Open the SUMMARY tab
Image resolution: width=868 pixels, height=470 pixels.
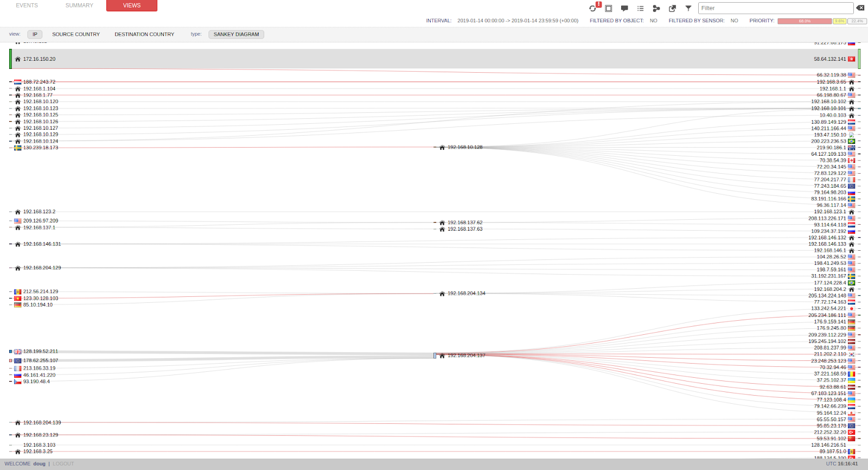click(79, 5)
